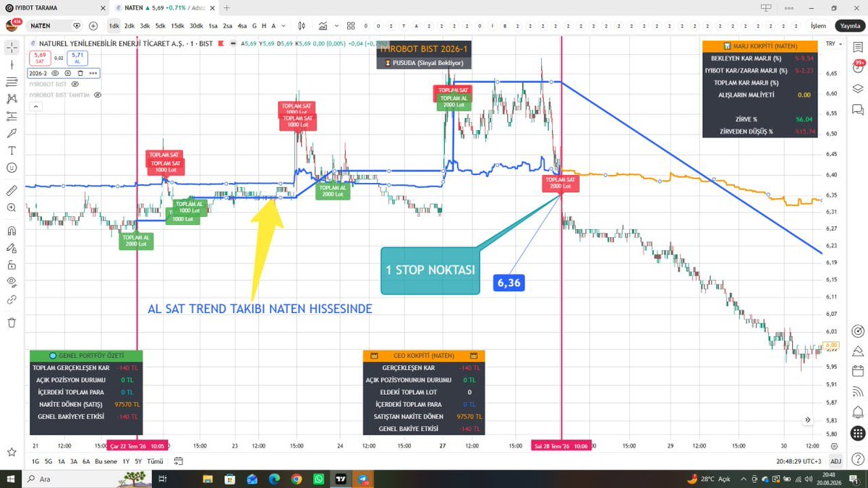Open more options for 2026-2 indicator
The height and width of the screenshot is (488, 868).
click(x=93, y=73)
